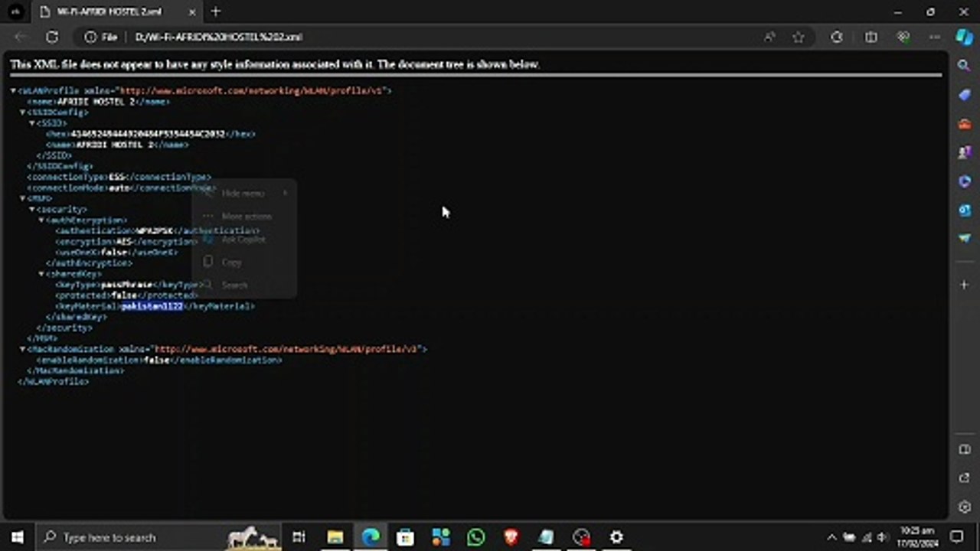The image size is (980, 551).
Task: Open the split screen icon in toolbar
Action: pyautogui.click(x=871, y=37)
